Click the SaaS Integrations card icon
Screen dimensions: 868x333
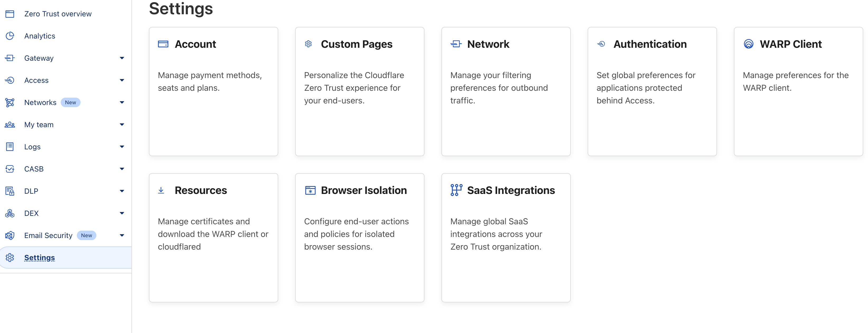coord(456,190)
